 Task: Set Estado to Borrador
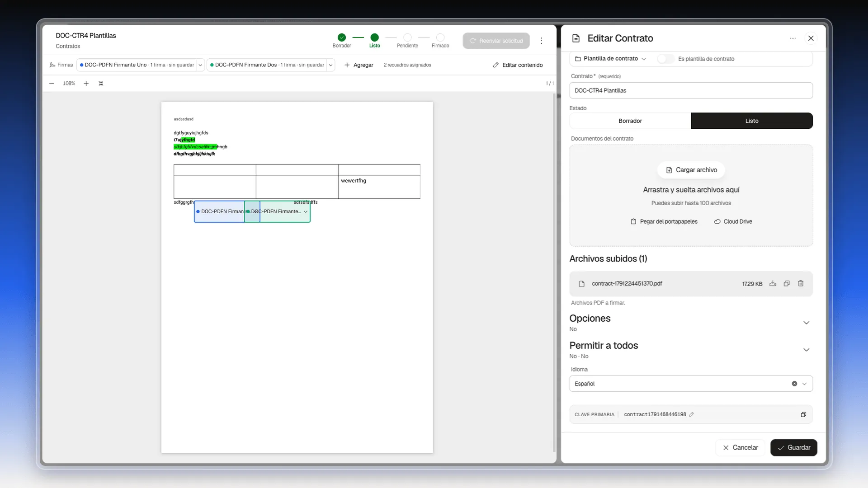(x=630, y=121)
